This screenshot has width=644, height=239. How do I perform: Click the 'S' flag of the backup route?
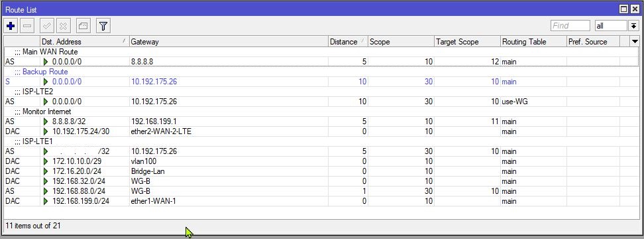click(7, 82)
